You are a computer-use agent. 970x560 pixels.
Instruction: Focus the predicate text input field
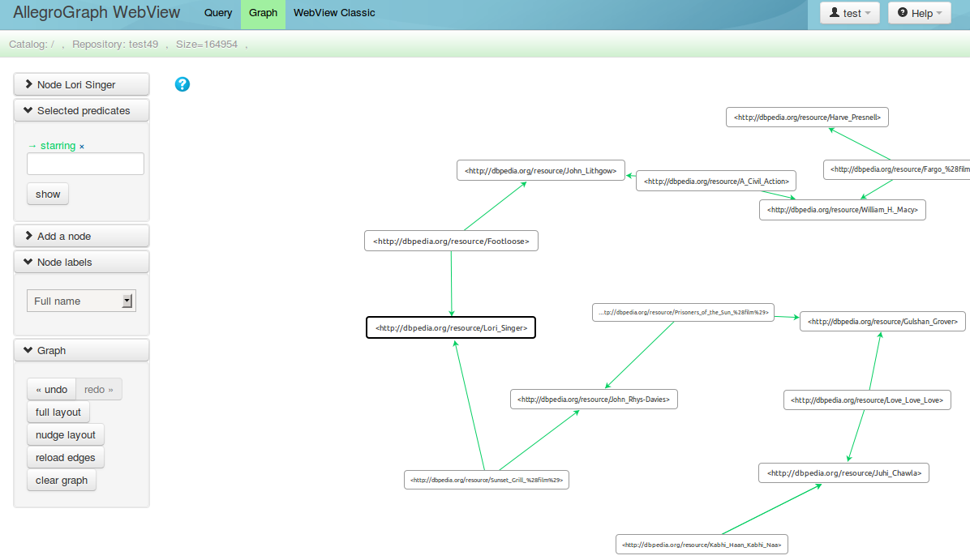click(85, 164)
